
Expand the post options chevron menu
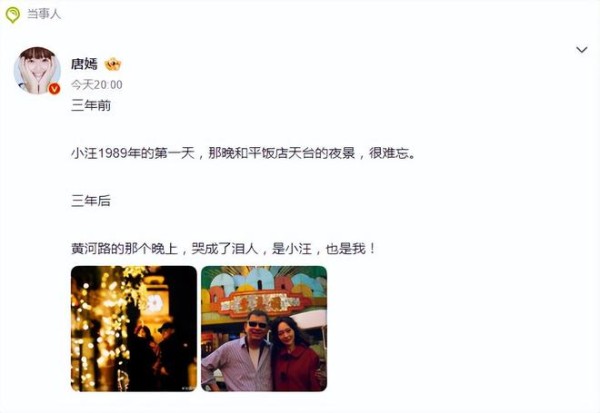coord(582,50)
